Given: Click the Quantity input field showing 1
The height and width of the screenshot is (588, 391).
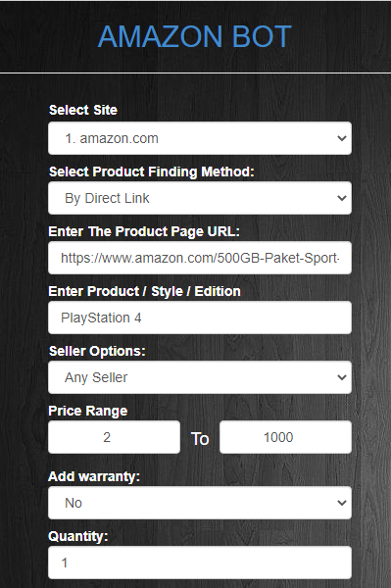Looking at the screenshot, I should pos(200,563).
